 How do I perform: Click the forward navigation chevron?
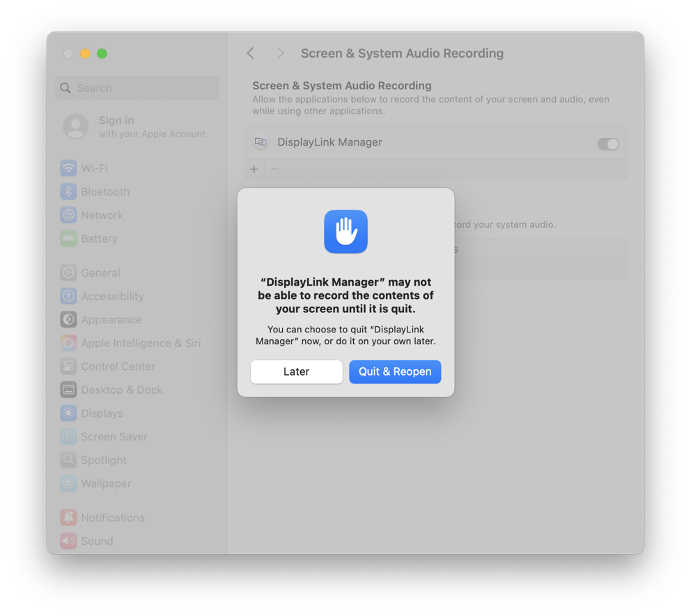[280, 53]
